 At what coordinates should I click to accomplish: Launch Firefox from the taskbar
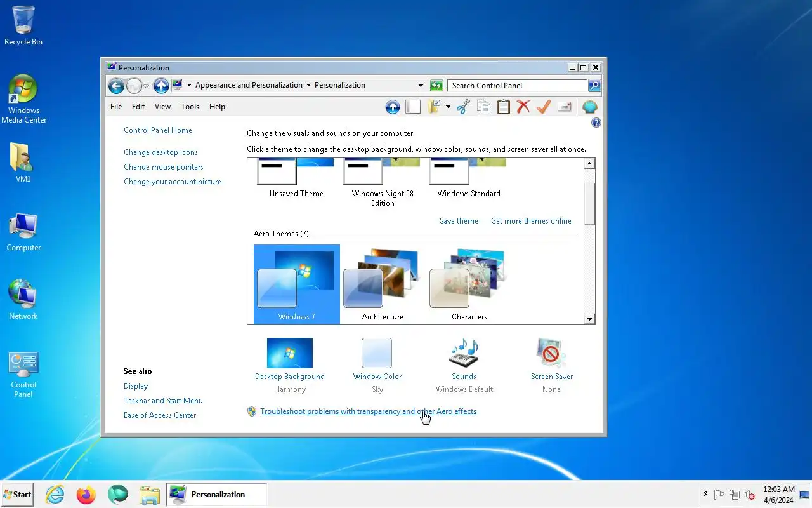[86, 494]
